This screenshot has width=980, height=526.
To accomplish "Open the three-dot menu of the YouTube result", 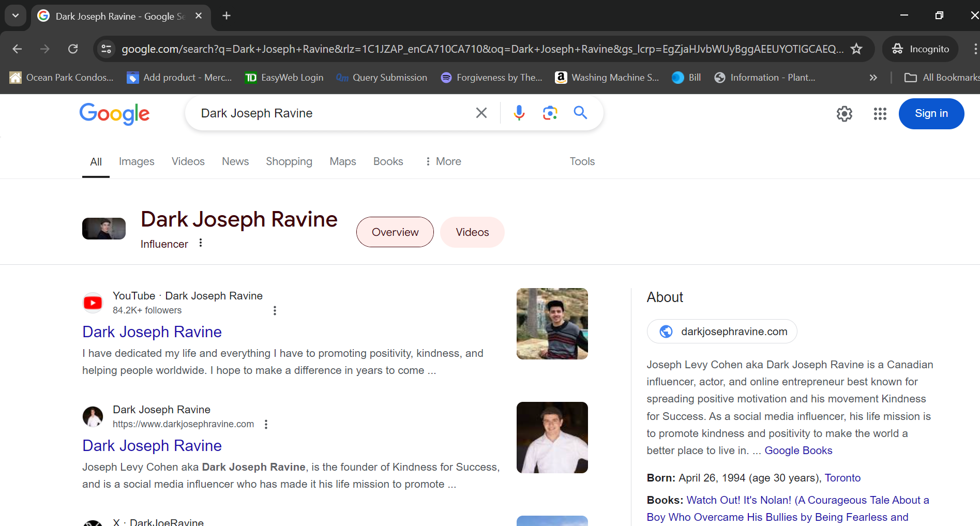I will (275, 310).
